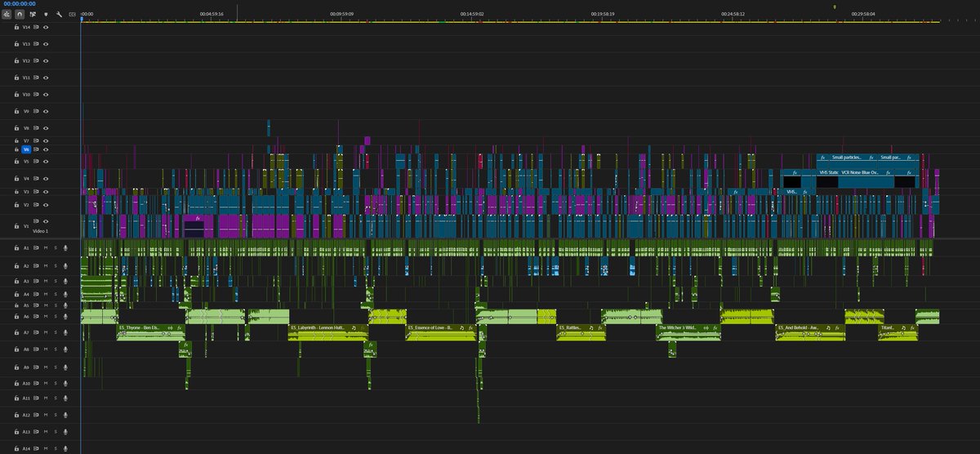The image size is (980, 454).
Task: Mute audio track A7
Action: [47, 332]
